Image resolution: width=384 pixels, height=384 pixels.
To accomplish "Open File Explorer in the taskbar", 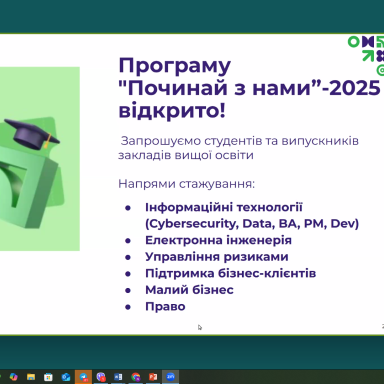I will point(31,377).
